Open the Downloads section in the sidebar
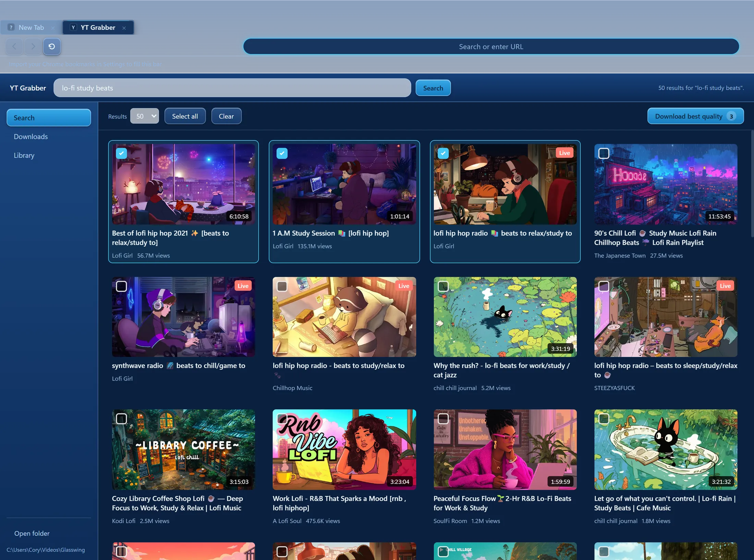The width and height of the screenshot is (754, 560). 49,137
